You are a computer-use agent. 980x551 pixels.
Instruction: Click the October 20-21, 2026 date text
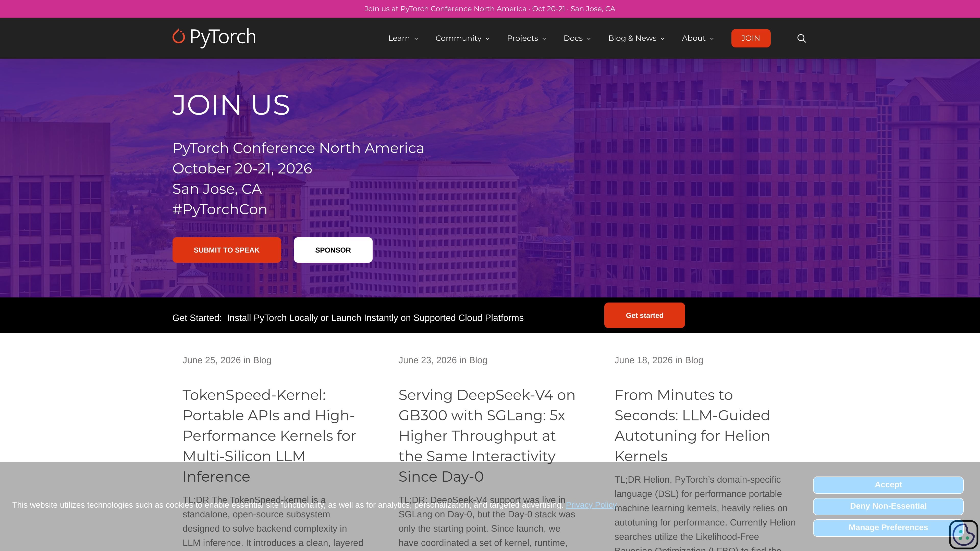[x=242, y=168]
